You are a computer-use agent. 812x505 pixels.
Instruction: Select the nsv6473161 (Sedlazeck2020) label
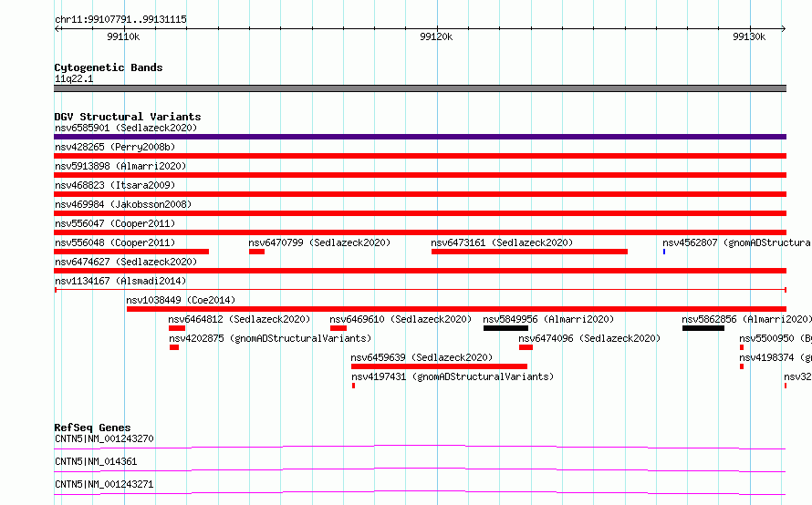[x=502, y=242]
